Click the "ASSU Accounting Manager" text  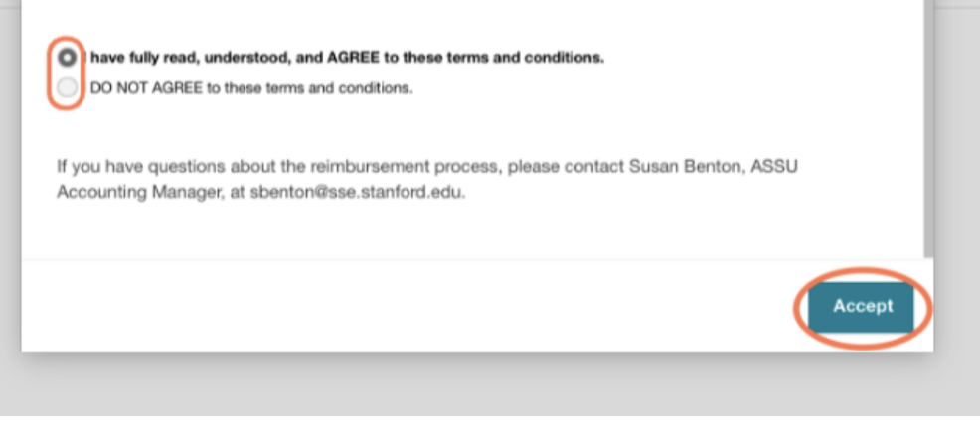coord(129,193)
